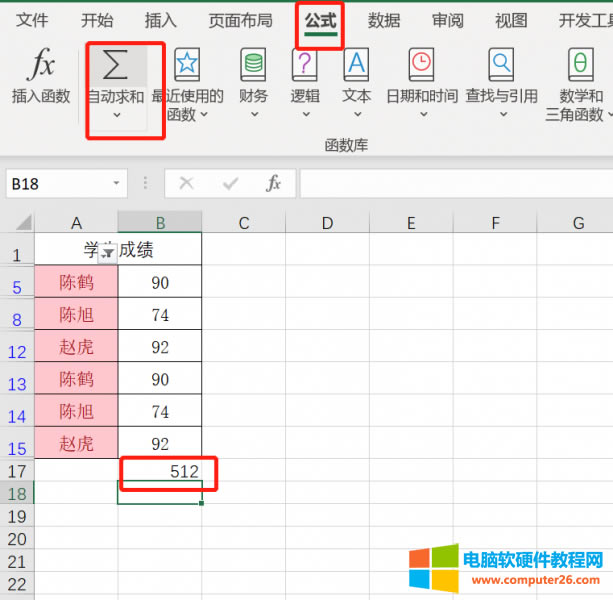The image size is (613, 600).
Task: Select cell 陈鹤 in row 13
Action: [x=76, y=378]
